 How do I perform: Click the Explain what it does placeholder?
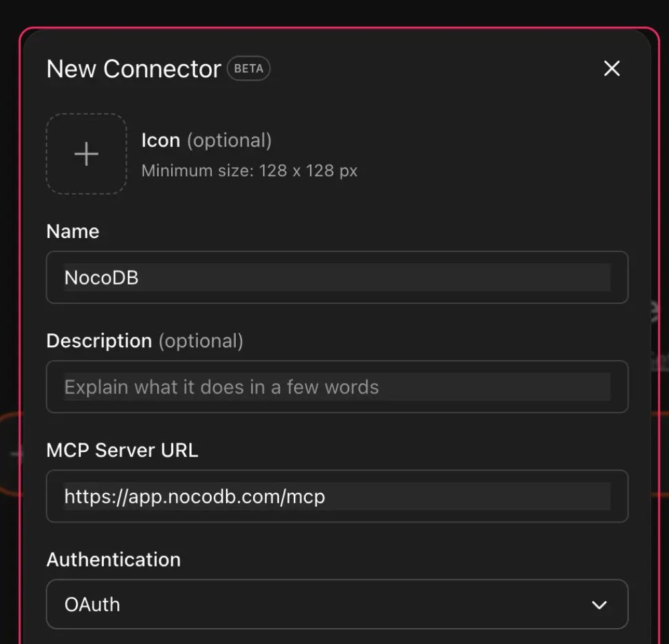click(221, 387)
